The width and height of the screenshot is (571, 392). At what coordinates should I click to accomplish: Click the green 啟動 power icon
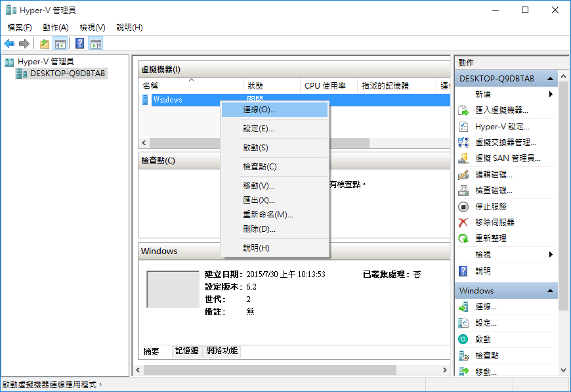[x=463, y=339]
